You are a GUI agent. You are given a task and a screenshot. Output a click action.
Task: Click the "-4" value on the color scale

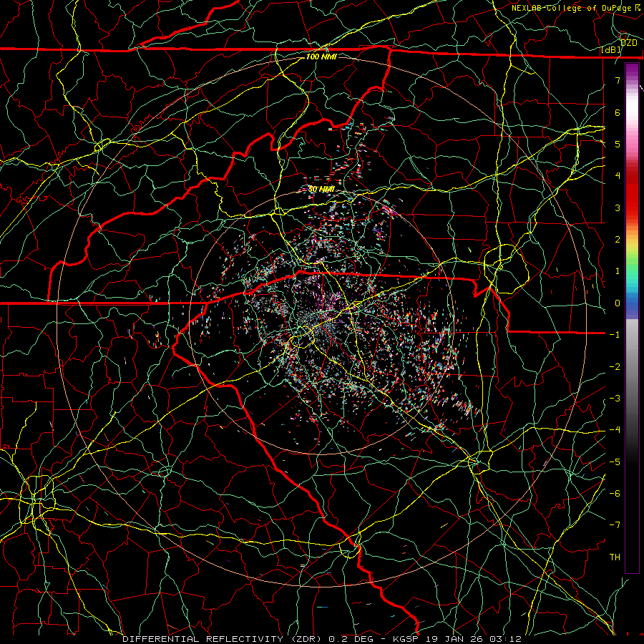[615, 430]
